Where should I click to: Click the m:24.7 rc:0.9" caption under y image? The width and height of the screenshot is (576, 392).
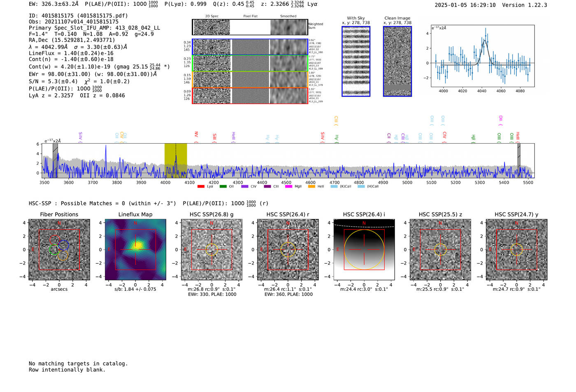(x=517, y=289)
